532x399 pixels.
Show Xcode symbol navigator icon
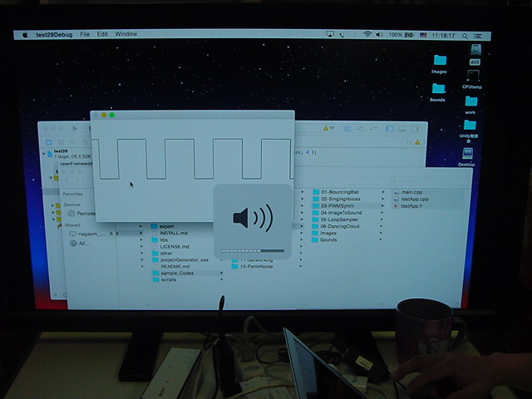pyautogui.click(x=61, y=142)
